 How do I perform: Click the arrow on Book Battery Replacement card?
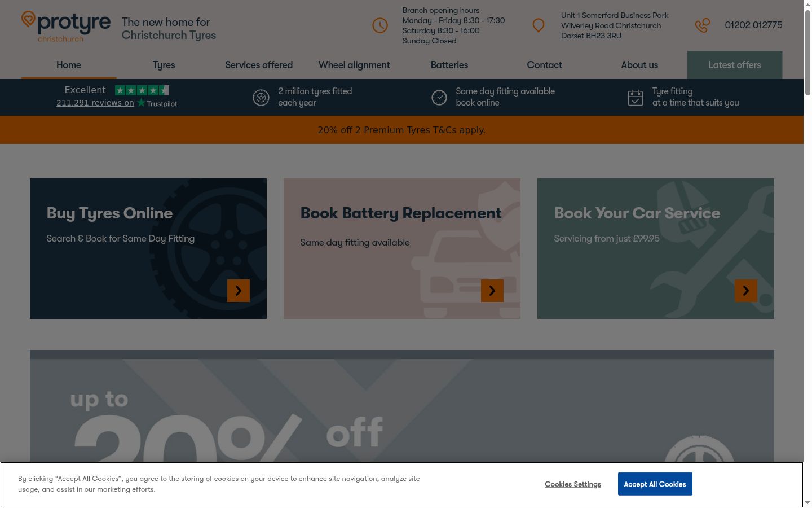pyautogui.click(x=492, y=291)
